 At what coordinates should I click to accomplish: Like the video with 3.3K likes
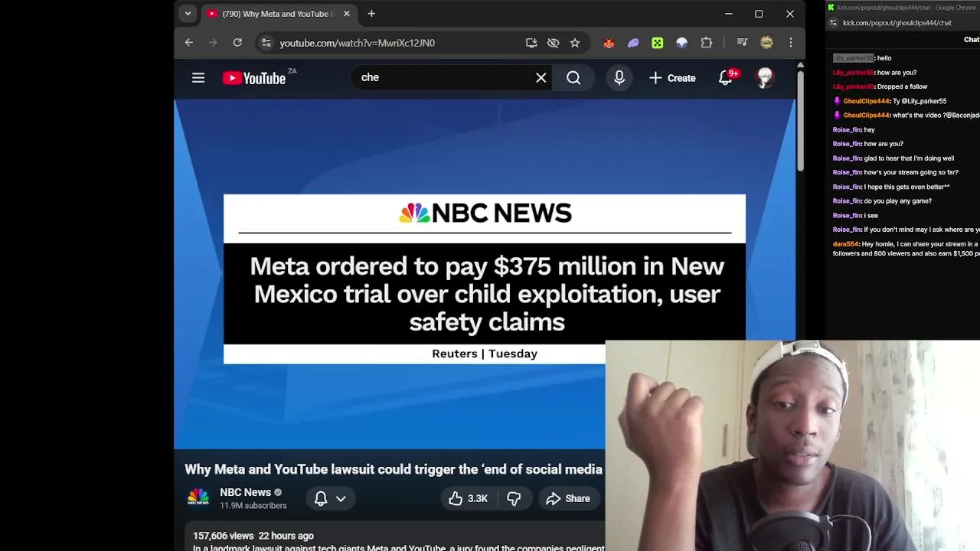468,498
